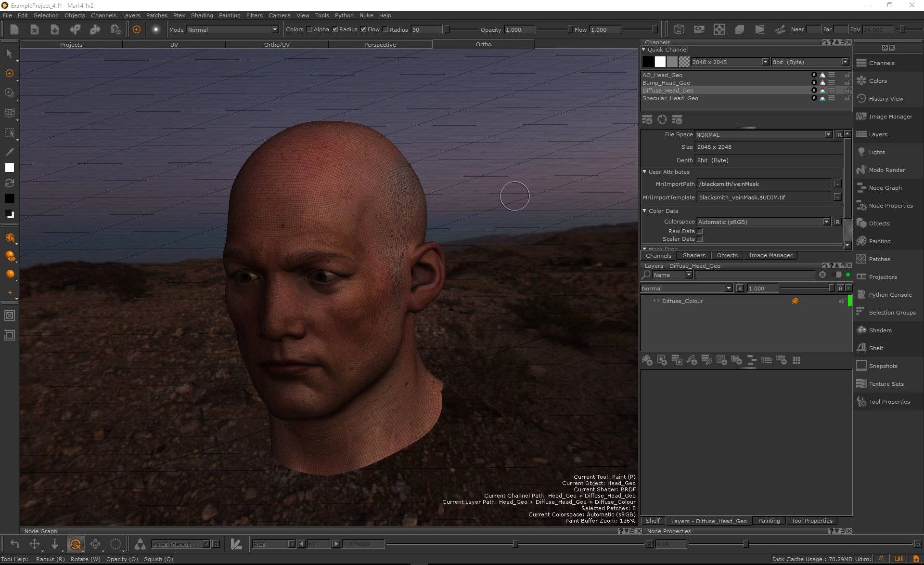Enable the Raw Data checkbox

tap(700, 231)
